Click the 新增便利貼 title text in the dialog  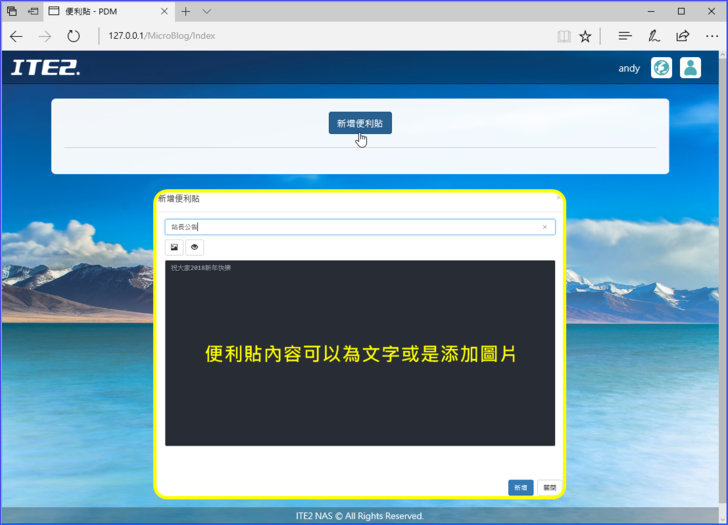pos(179,199)
